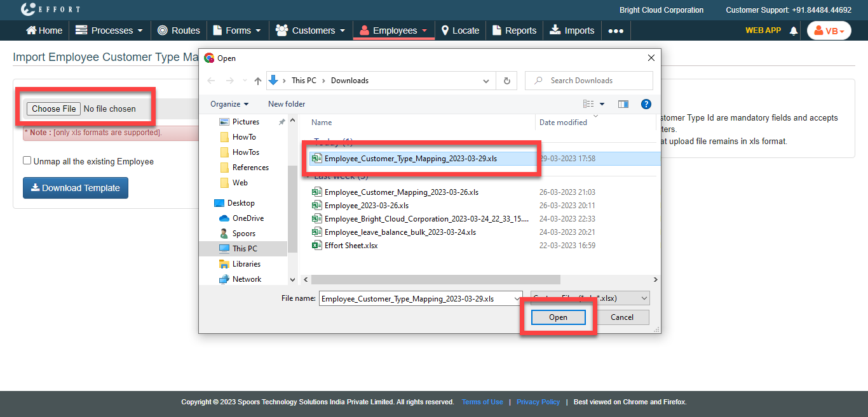Open the Organize dropdown menu

tap(229, 104)
